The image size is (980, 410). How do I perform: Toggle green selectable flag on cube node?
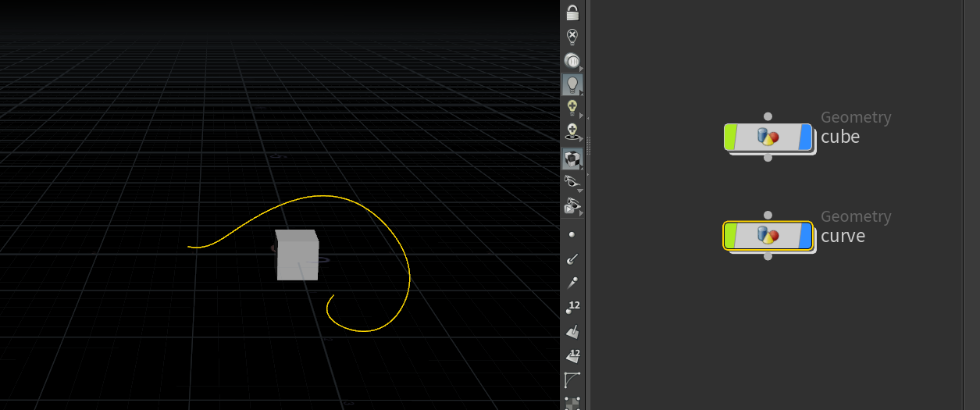coord(731,137)
